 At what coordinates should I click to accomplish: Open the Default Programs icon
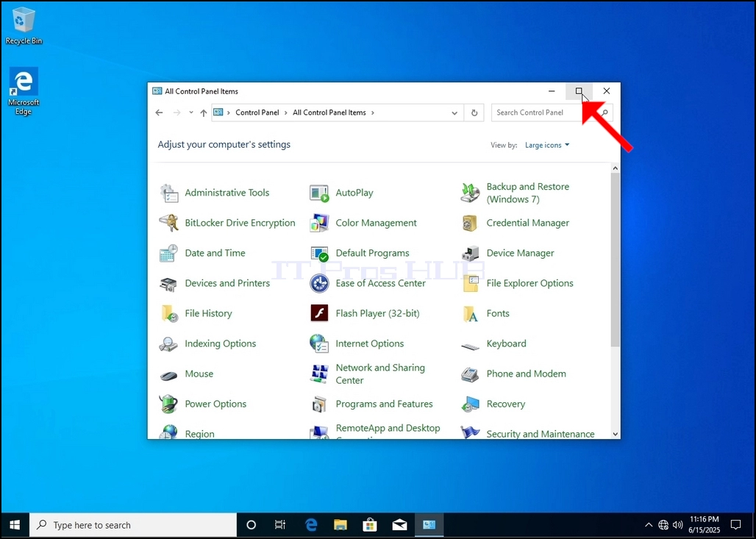[x=319, y=253]
